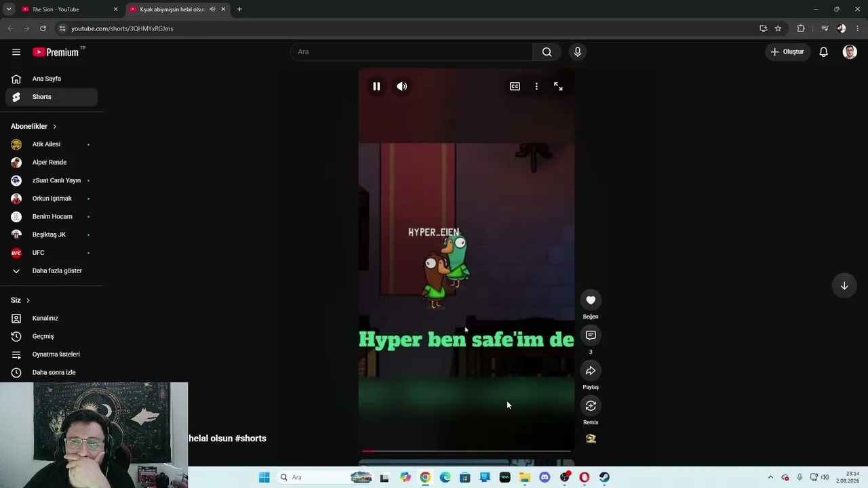Open Alper Rende channel subscription
Screen dimensions: 868x488
(x=52, y=163)
